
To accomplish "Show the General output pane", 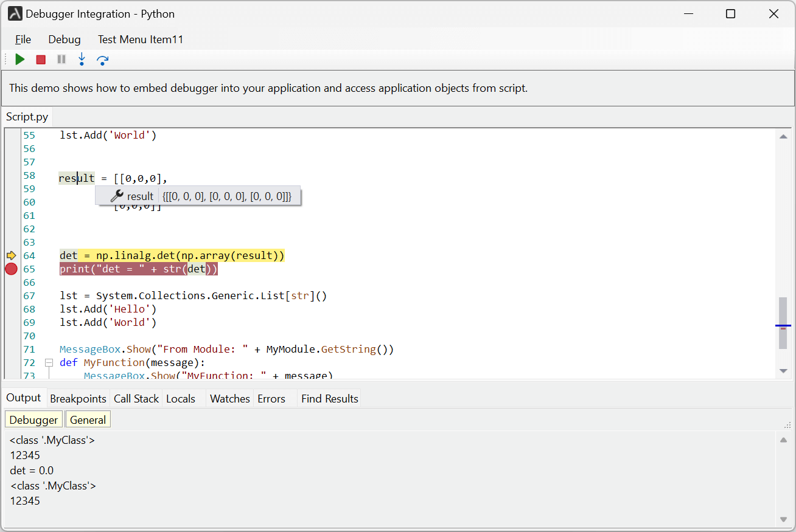I will coord(88,420).
